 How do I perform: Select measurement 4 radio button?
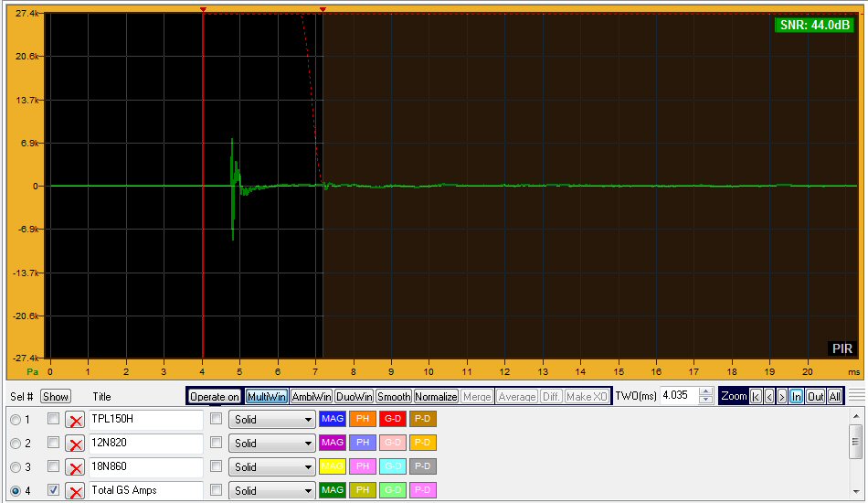tap(16, 491)
